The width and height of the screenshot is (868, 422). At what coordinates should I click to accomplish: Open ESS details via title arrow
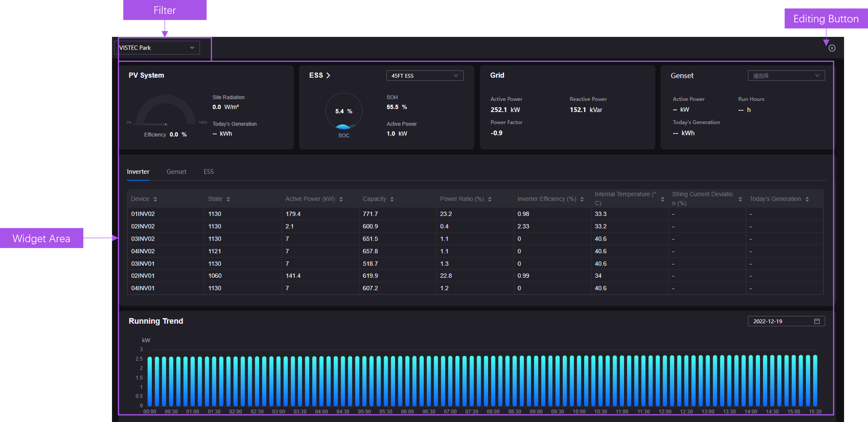pos(328,75)
